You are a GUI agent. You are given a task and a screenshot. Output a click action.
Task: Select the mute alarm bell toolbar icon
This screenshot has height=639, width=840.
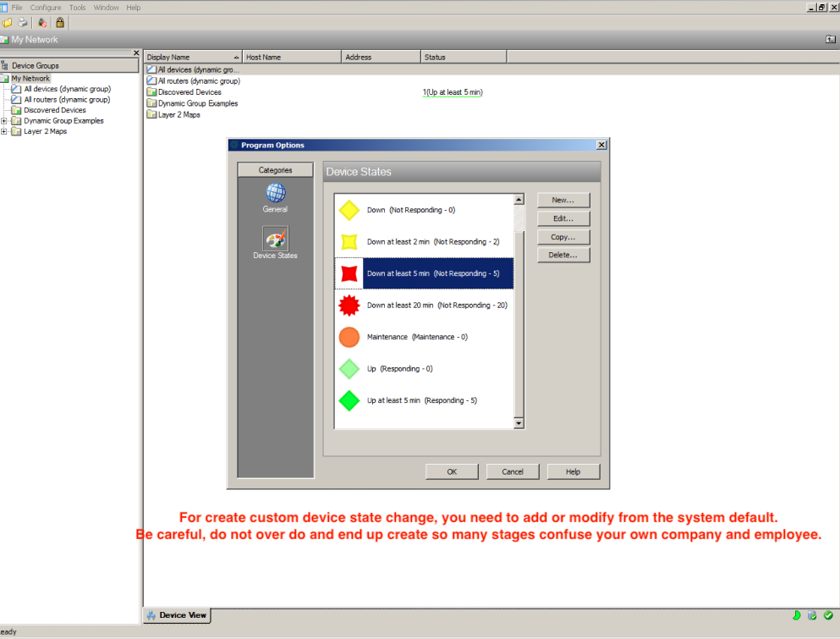point(42,23)
